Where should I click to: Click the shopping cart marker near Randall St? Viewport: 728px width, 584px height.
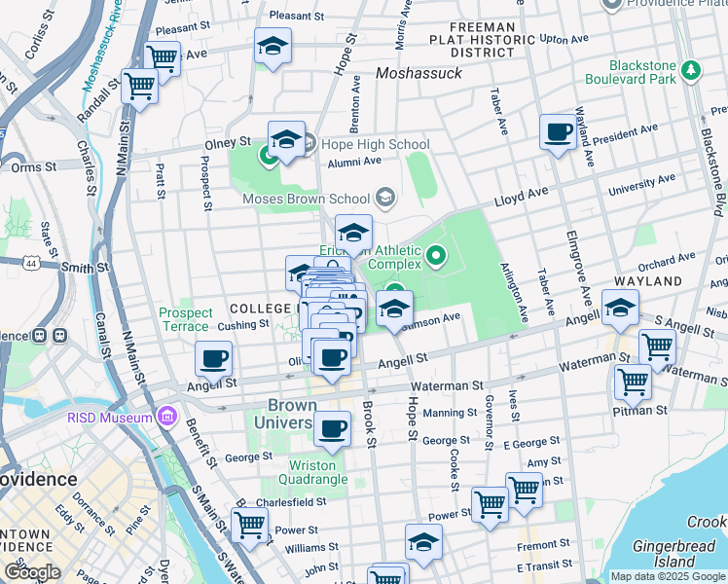point(140,87)
